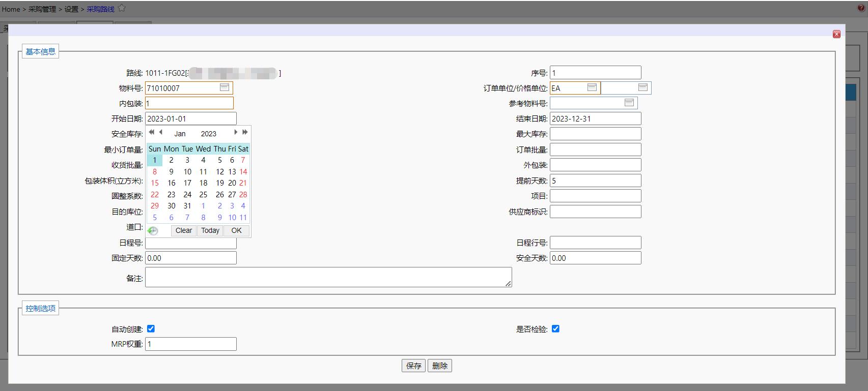
Task: Click the 日程号 input field
Action: pyautogui.click(x=191, y=244)
